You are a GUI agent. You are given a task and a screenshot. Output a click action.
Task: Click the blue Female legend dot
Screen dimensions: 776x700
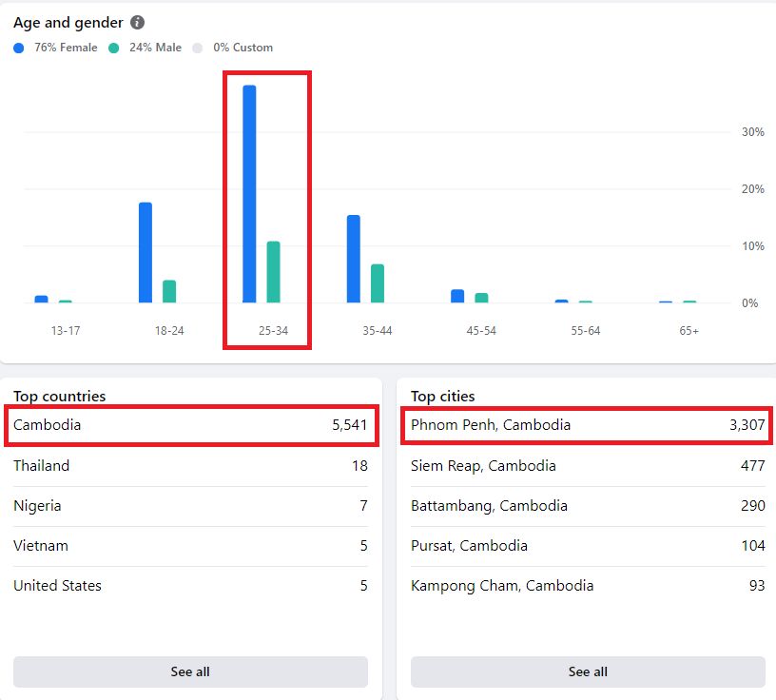19,48
